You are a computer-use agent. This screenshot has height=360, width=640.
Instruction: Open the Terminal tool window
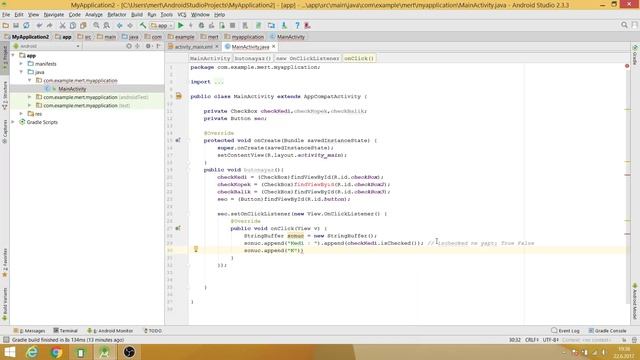pos(66,331)
